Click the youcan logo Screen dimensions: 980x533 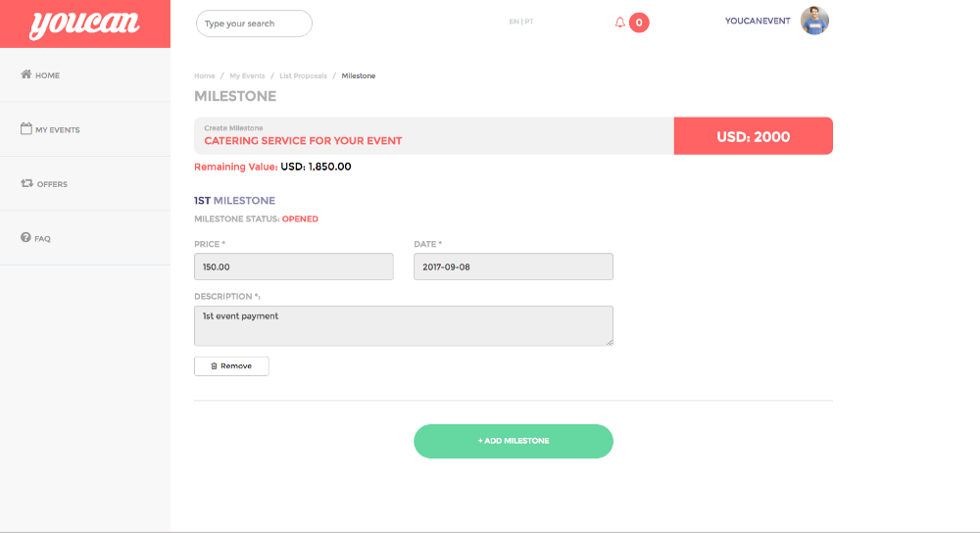[x=85, y=24]
